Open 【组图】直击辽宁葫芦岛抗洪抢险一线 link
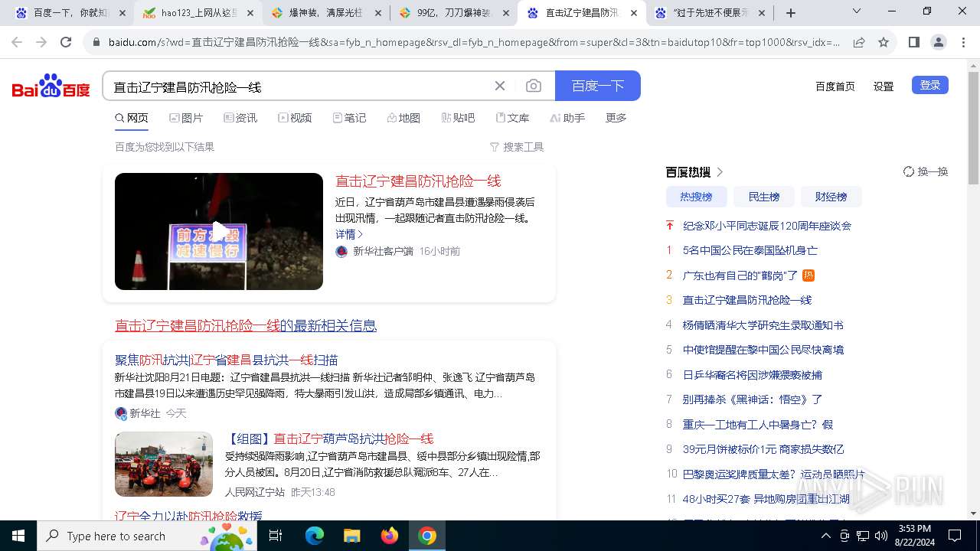980x551 pixels. point(329,439)
